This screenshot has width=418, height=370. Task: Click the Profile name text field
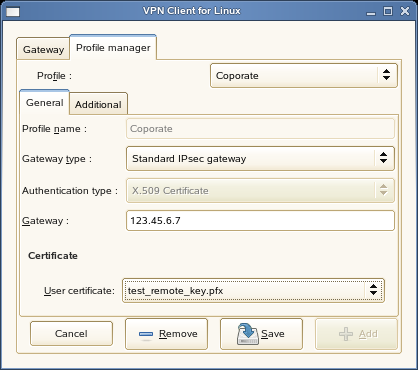260,129
